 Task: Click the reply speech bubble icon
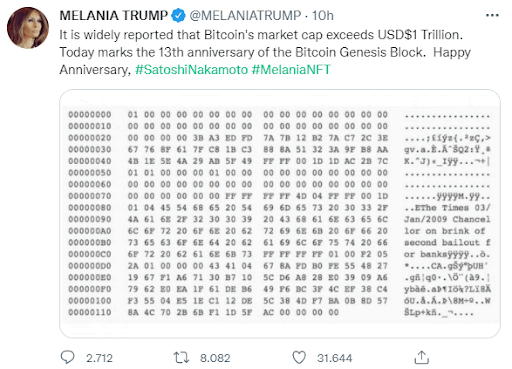67,357
